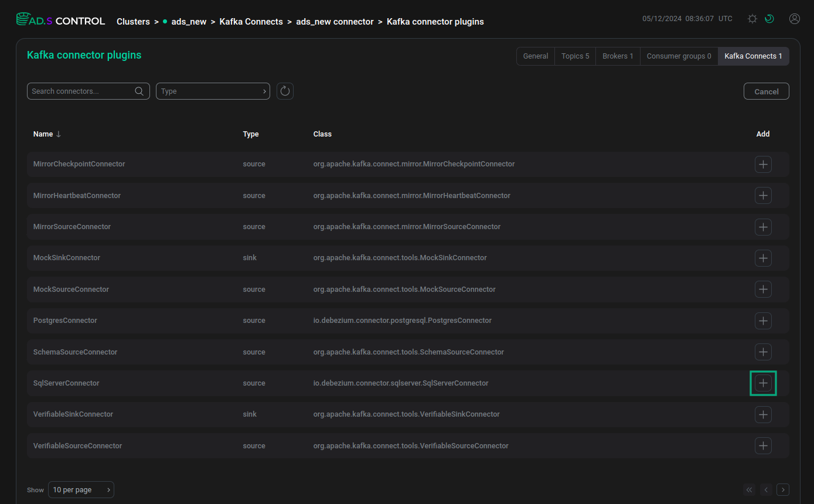The height and width of the screenshot is (504, 814).
Task: Jump to the first page arrow
Action: coord(749,490)
